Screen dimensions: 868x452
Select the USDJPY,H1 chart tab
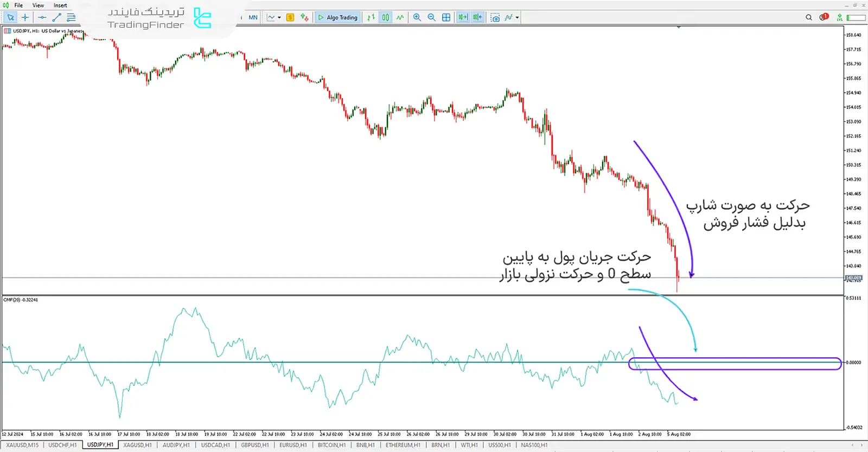pos(100,445)
